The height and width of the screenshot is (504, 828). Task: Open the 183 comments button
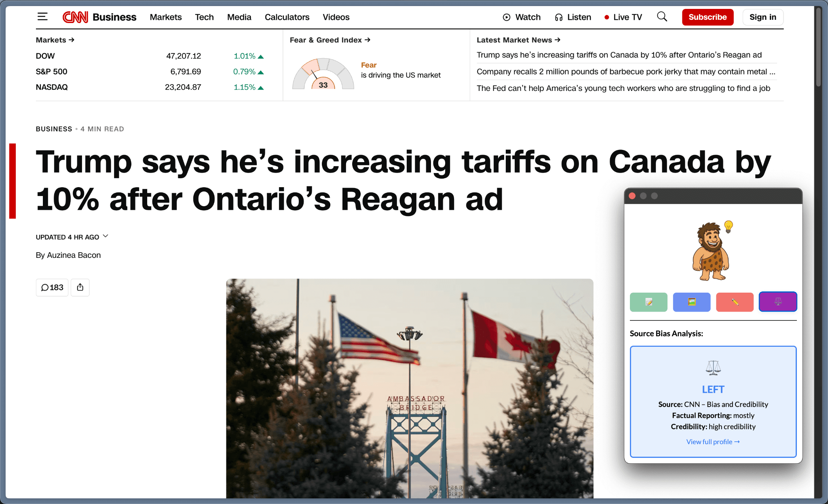(x=52, y=287)
